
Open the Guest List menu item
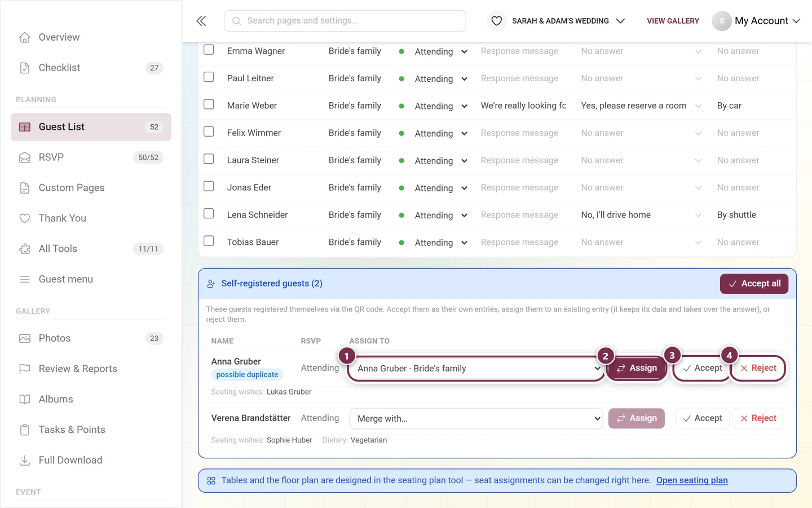point(91,127)
